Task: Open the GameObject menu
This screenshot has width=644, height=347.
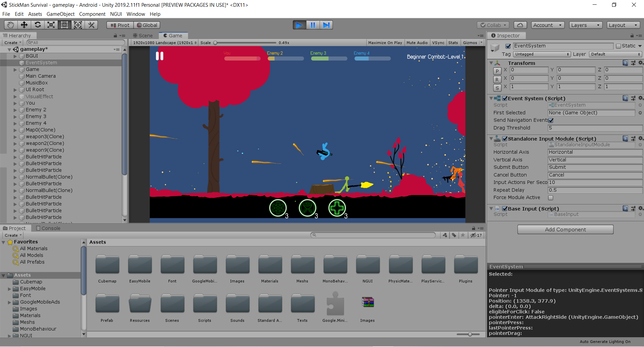Action: tap(60, 14)
